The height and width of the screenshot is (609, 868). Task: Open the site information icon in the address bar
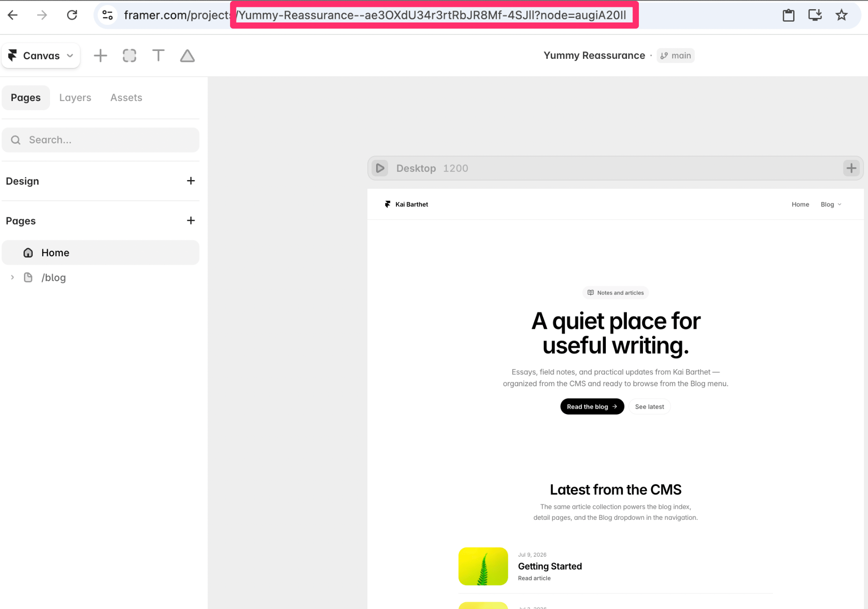(x=107, y=15)
